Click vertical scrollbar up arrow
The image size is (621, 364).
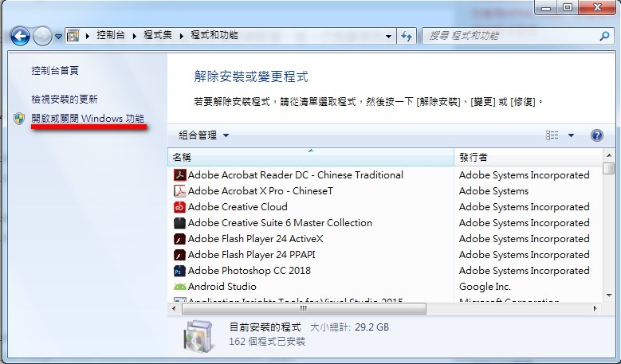coord(609,155)
